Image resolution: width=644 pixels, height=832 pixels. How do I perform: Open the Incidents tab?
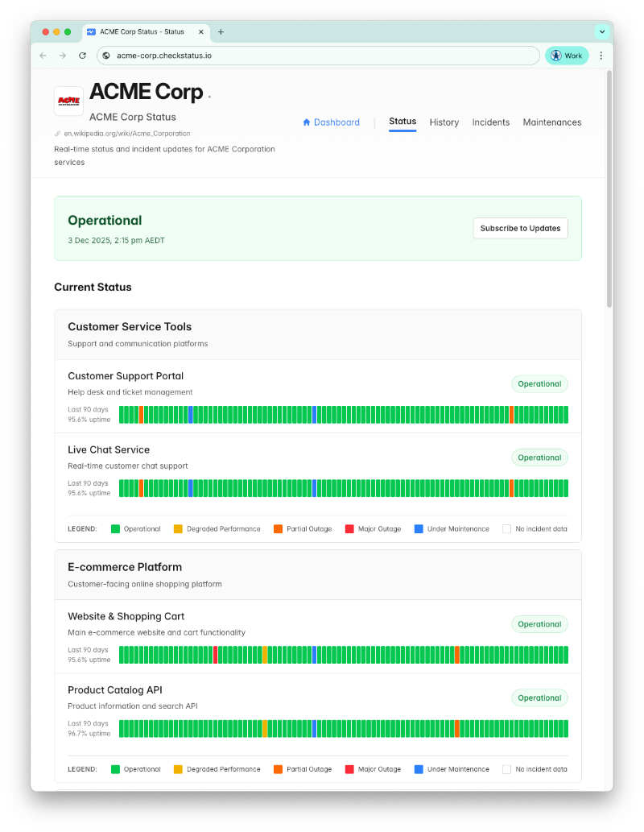[x=490, y=122]
